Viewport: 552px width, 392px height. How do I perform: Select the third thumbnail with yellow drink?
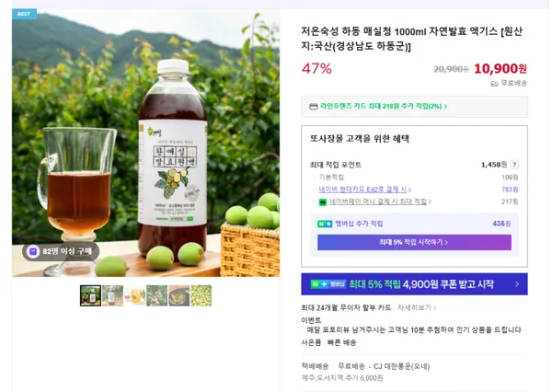(x=135, y=295)
